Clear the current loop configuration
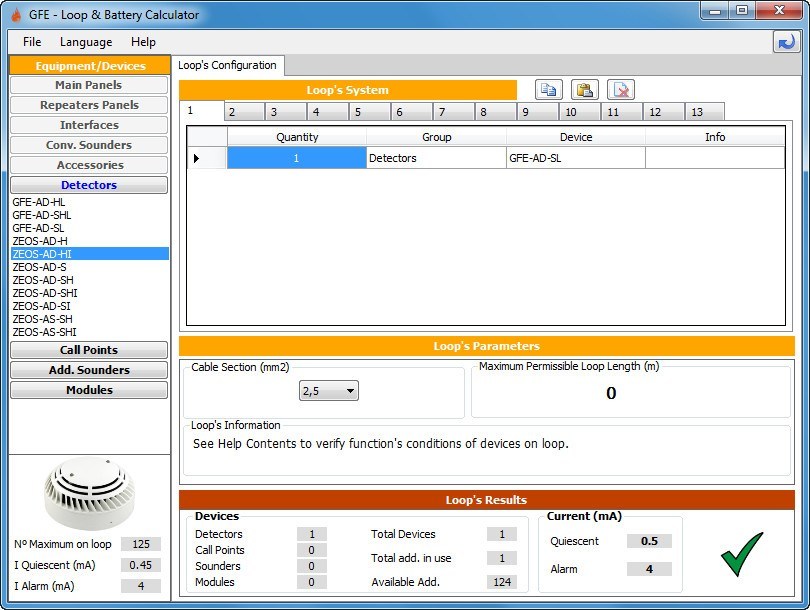Viewport: 810px width, 610px height. (622, 89)
